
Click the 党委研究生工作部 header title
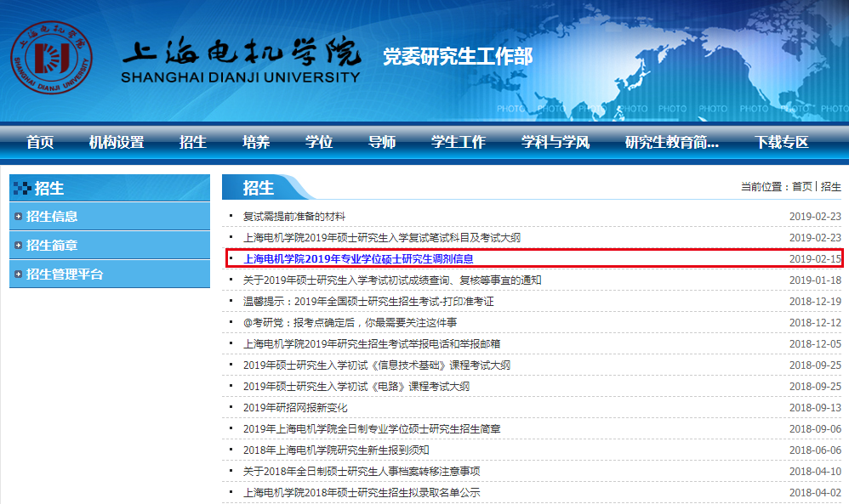pos(458,56)
